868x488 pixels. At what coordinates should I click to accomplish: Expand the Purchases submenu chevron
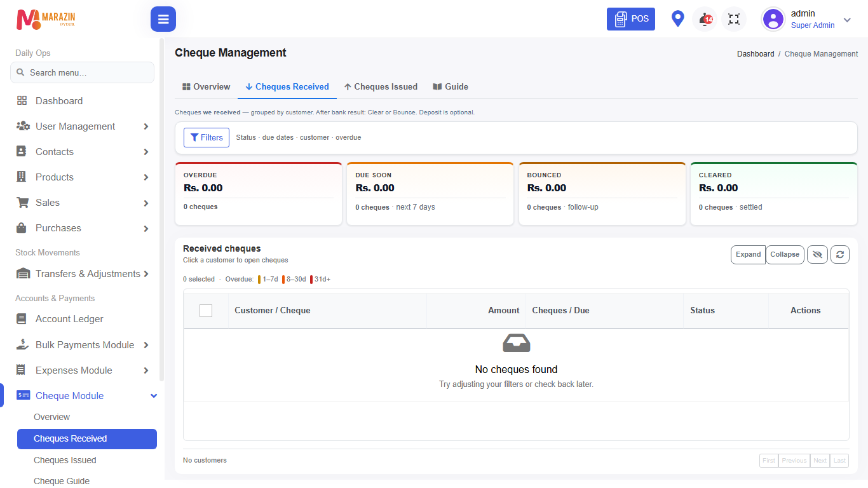tap(146, 228)
